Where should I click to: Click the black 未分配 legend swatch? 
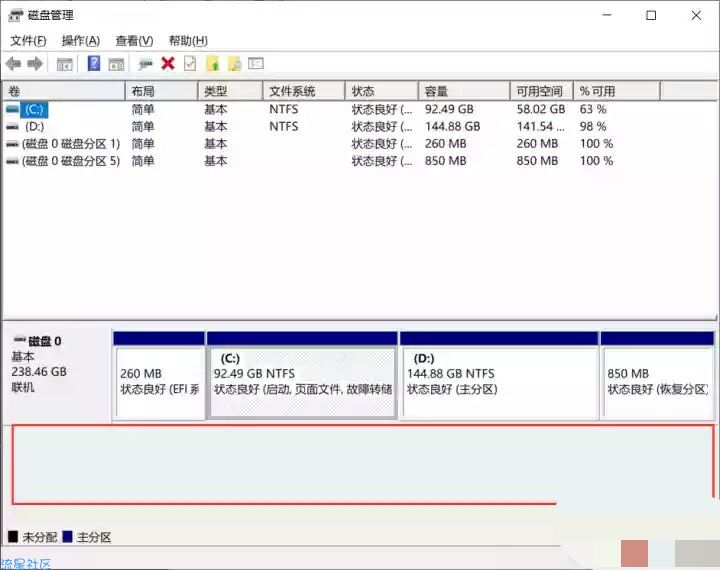click(13, 536)
